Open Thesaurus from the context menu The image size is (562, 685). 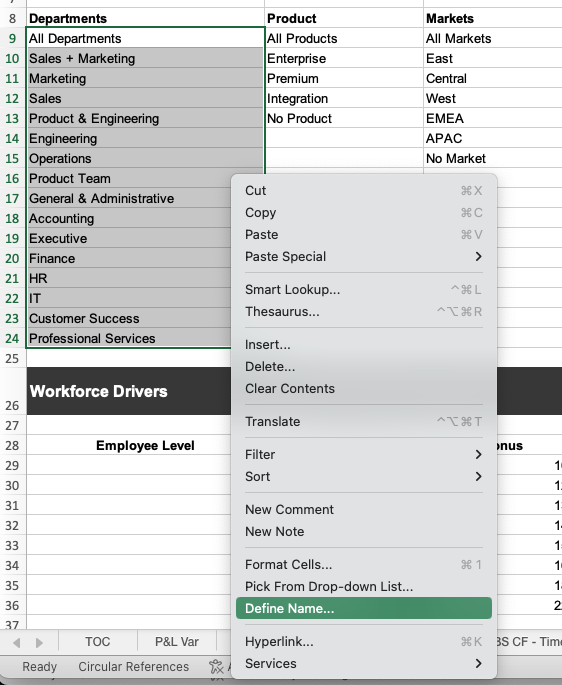pyautogui.click(x=364, y=311)
